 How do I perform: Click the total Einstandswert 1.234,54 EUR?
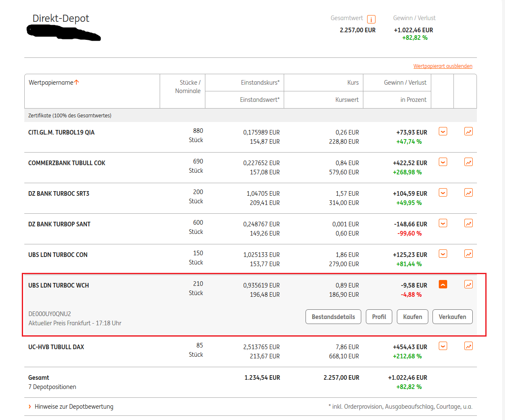coord(262,378)
